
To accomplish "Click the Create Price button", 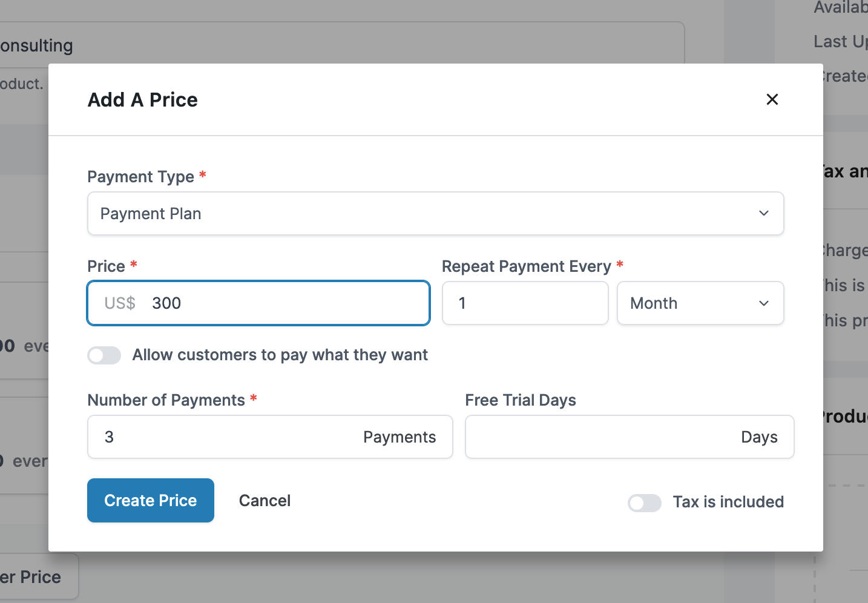I will click(x=151, y=501).
